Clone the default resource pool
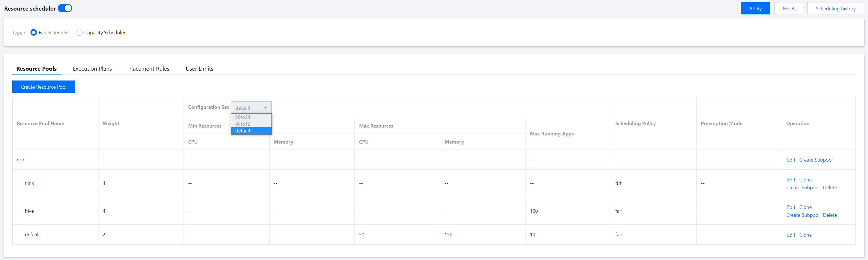This screenshot has width=868, height=260. 805,235
